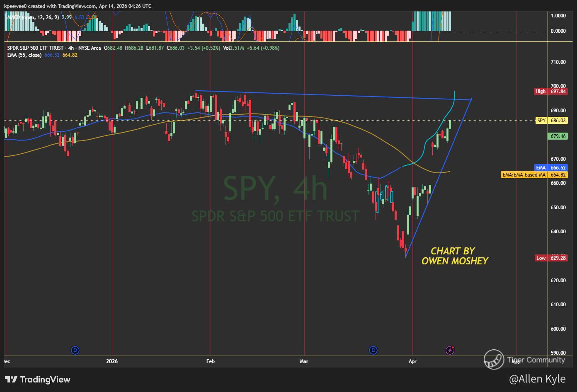Open the purple lightning event marker in April
Viewport: 577px width, 392px height.
point(450,350)
